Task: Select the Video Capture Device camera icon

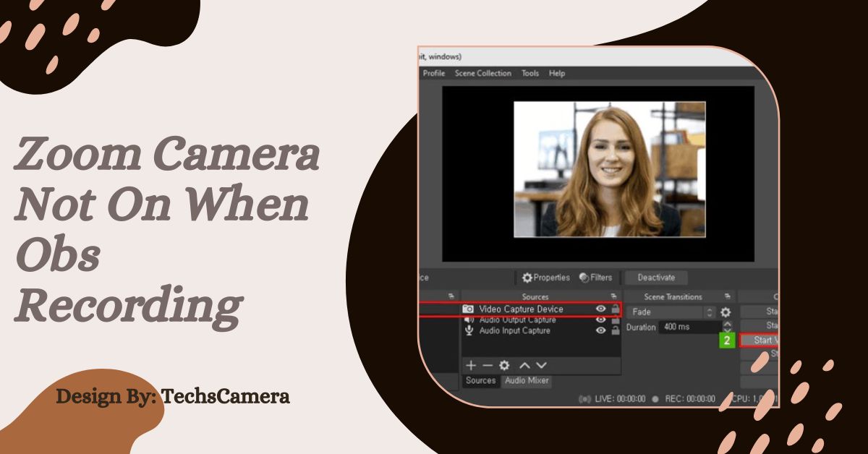Action: (x=469, y=309)
